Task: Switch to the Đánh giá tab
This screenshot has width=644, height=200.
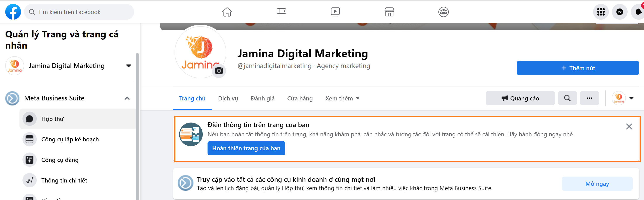Action: coord(262,98)
